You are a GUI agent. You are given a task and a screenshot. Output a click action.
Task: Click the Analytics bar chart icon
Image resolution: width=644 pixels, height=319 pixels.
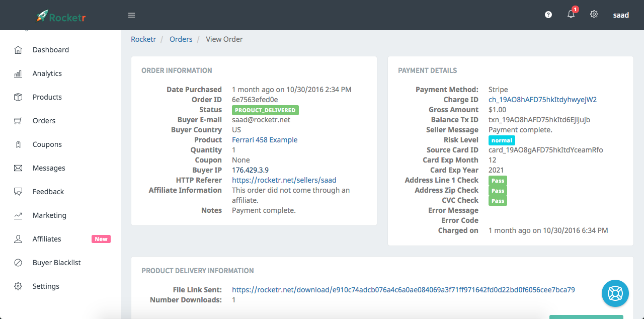tap(18, 73)
